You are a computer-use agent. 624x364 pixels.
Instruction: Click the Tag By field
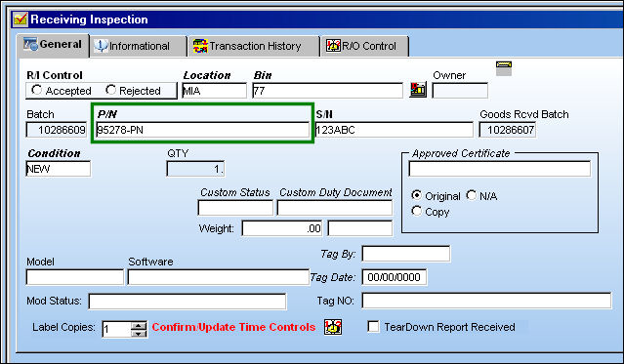point(406,254)
